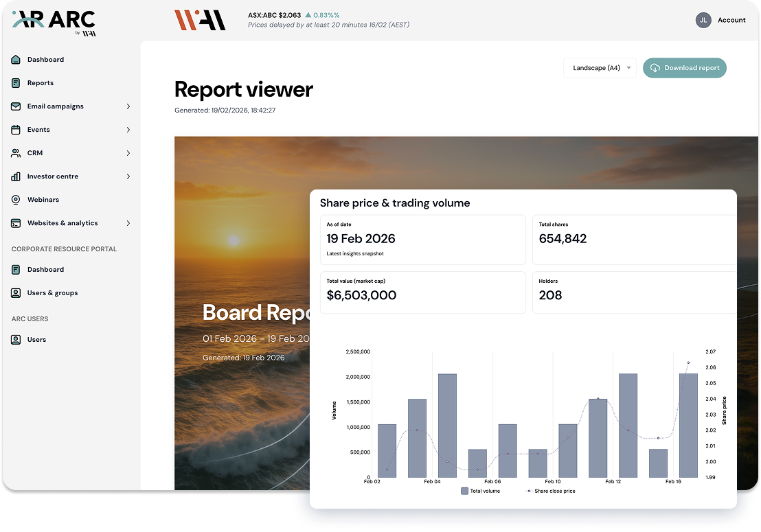This screenshot has width=761, height=532.
Task: Open Corporate Resource Portal Dashboard item
Action: click(45, 270)
